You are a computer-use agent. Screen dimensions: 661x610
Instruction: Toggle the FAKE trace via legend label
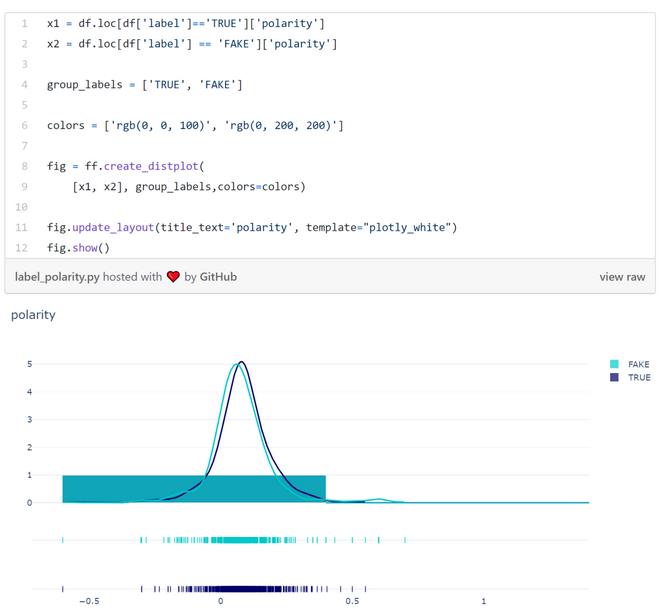pyautogui.click(x=638, y=365)
